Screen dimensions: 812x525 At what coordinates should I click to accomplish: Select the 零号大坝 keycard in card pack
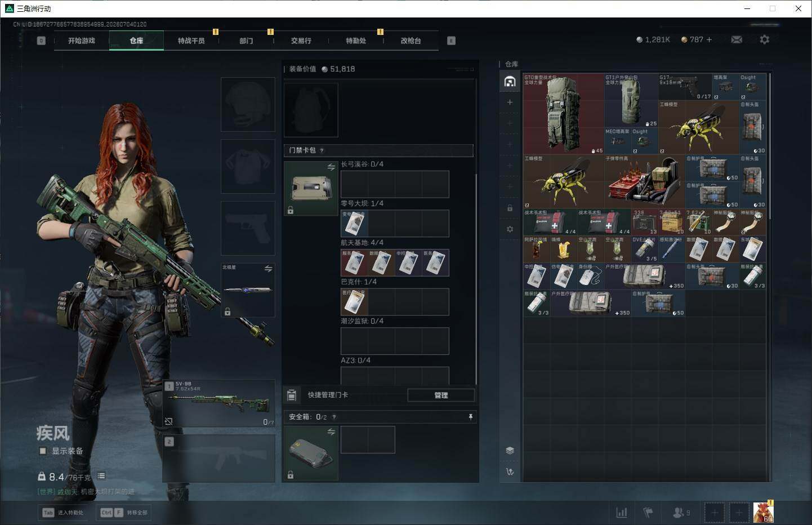pyautogui.click(x=354, y=224)
